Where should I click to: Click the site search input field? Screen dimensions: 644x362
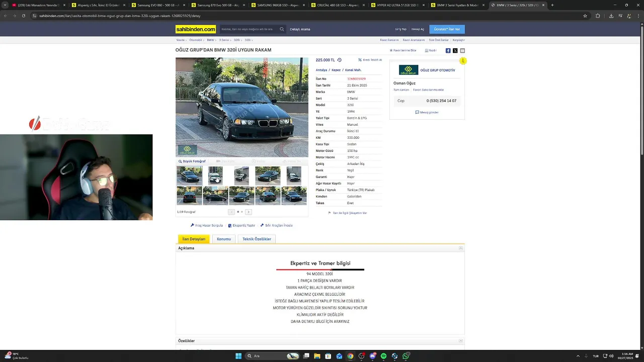coord(249,29)
